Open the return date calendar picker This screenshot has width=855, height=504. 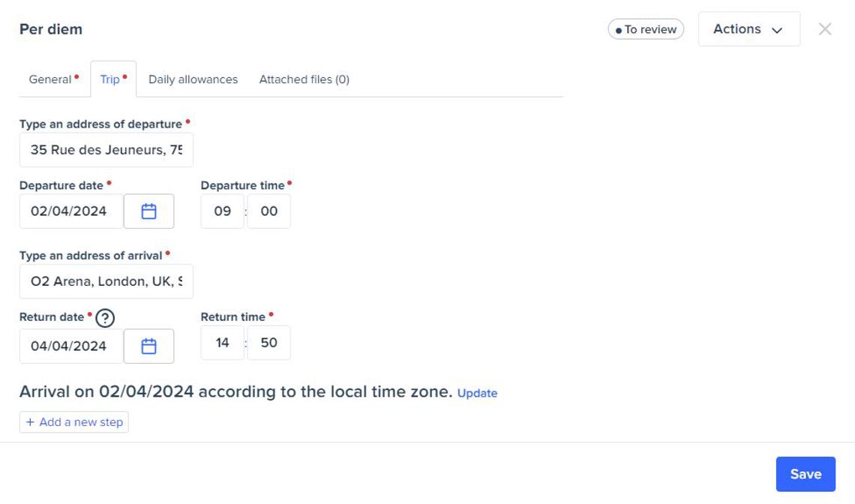pyautogui.click(x=148, y=346)
